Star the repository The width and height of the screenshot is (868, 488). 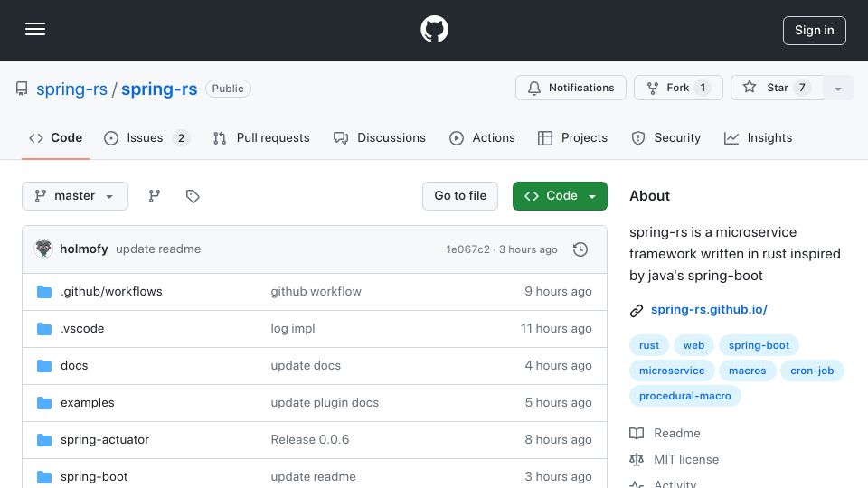pyautogui.click(x=776, y=88)
